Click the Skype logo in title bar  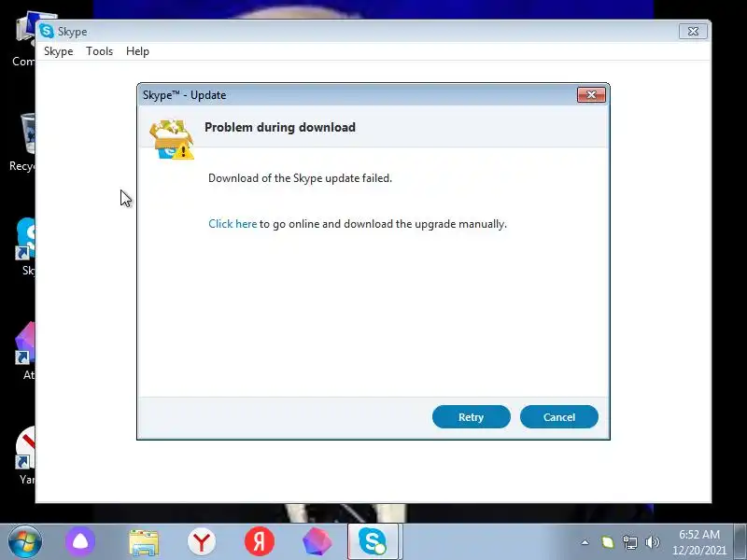tap(47, 32)
